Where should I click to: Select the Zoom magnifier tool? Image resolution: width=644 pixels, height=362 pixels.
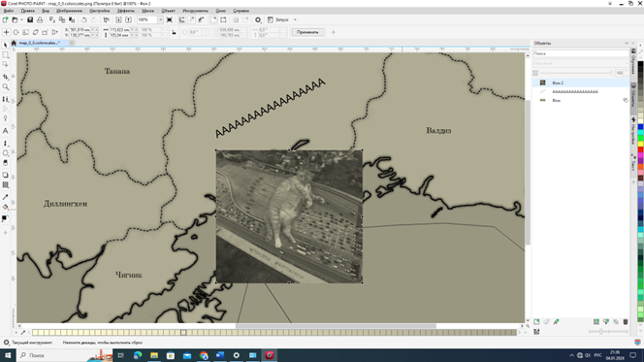6,86
